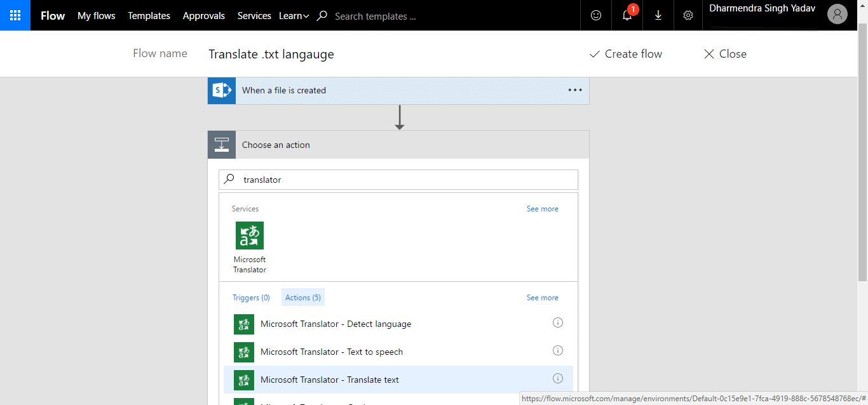This screenshot has height=405, width=868.
Task: Open the Services page
Action: (254, 16)
